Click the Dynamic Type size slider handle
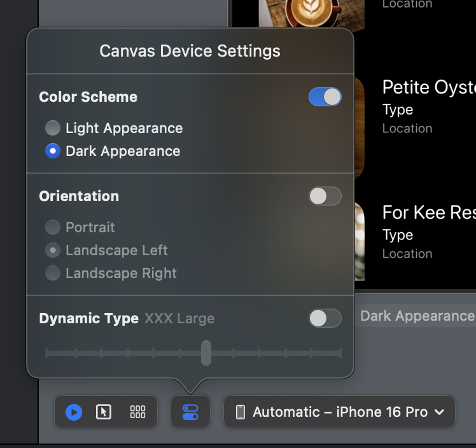Screen dimensions: 476x448 pyautogui.click(x=206, y=353)
